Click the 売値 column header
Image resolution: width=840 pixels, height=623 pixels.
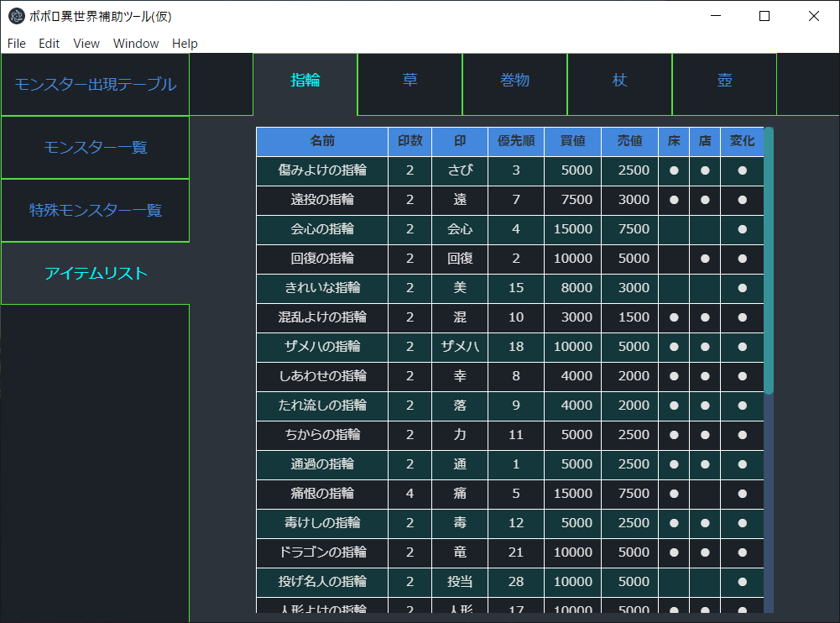tap(629, 141)
